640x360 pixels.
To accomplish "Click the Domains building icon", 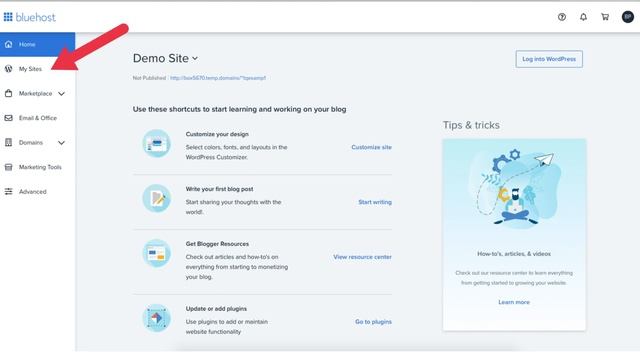I will point(9,142).
